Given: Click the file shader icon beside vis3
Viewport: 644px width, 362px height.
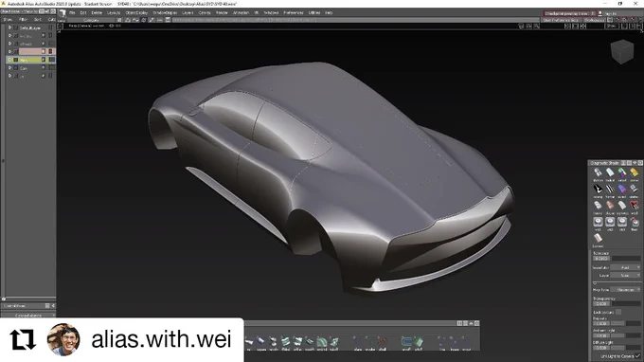Looking at the screenshot, I should point(635,222).
